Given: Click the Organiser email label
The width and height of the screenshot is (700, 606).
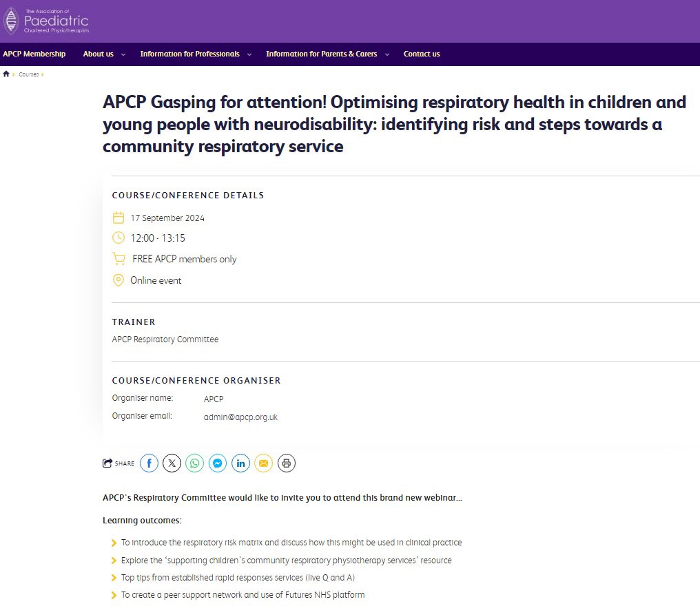Looking at the screenshot, I should [x=142, y=416].
